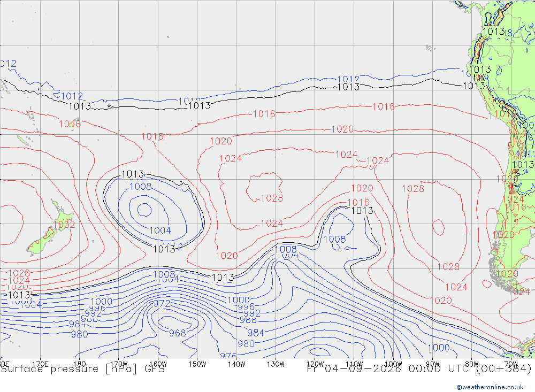Click the 70W longitude axis label
The width and height of the screenshot is (535, 392).
pos(511,364)
